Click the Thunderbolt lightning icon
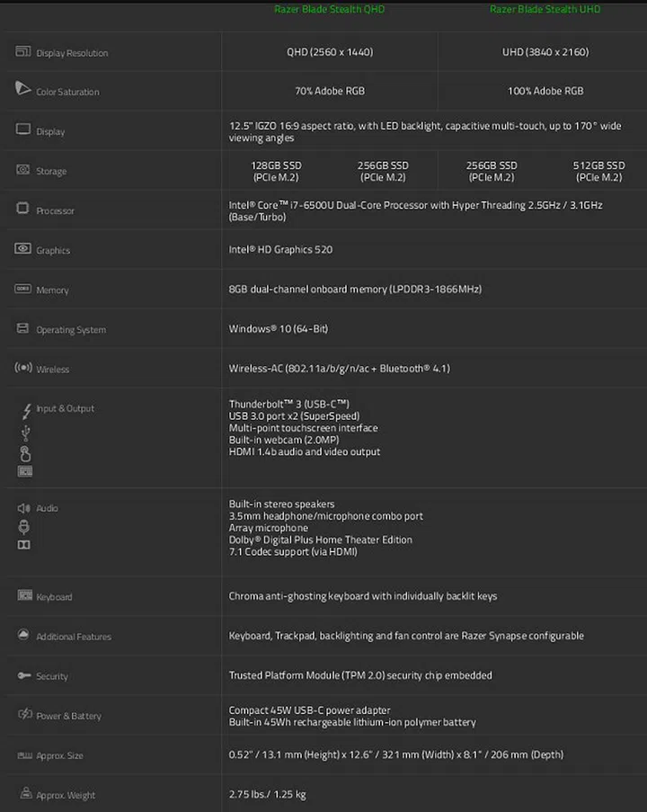The image size is (647, 812). tap(26, 411)
